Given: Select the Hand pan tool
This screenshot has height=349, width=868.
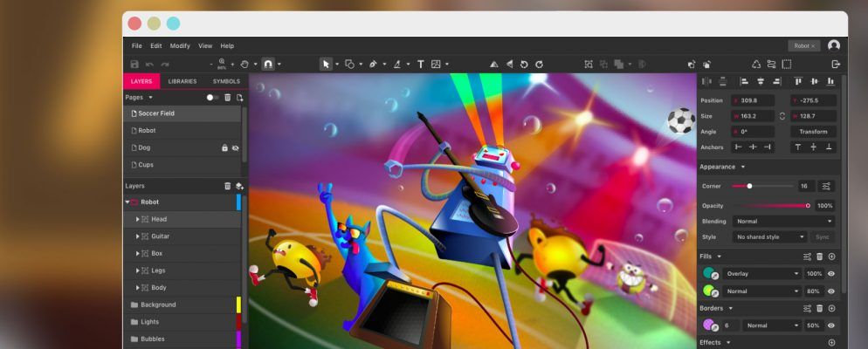Looking at the screenshot, I should pos(245,65).
